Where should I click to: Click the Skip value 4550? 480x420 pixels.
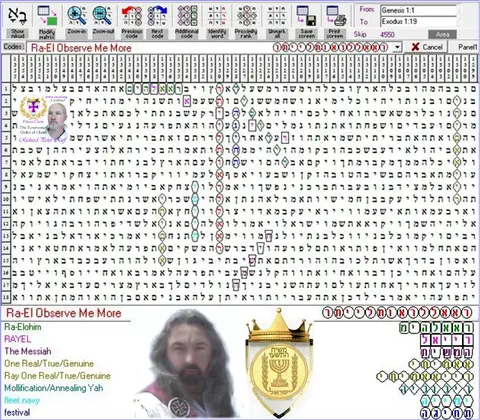[x=387, y=34]
